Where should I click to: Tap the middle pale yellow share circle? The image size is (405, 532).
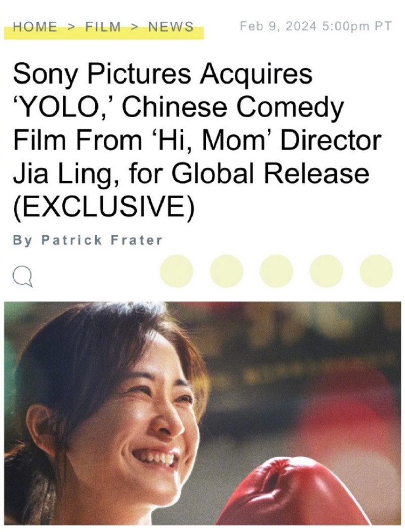(x=276, y=271)
